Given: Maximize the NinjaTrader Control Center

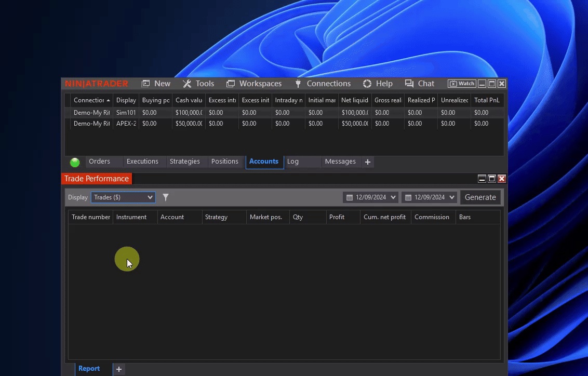Looking at the screenshot, I should click(491, 84).
